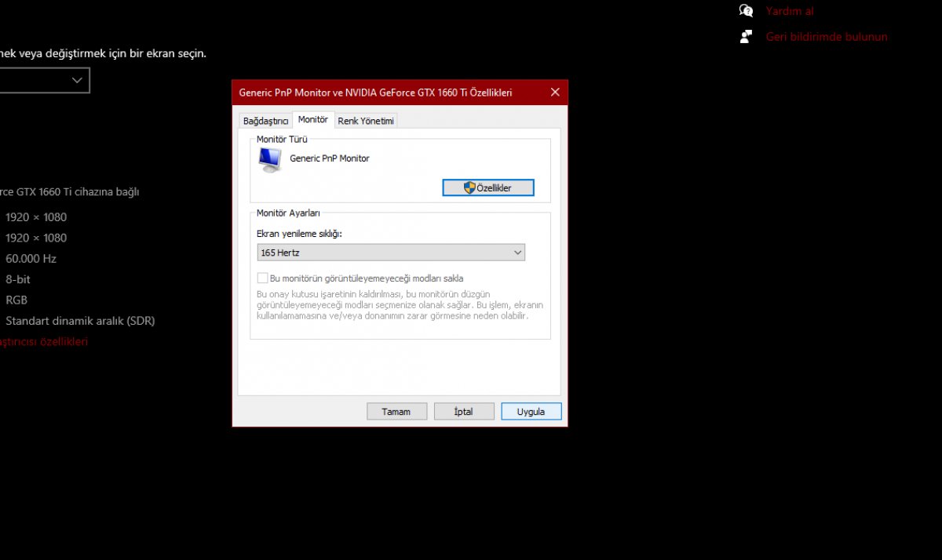This screenshot has height=560, width=942.
Task: Close the monitor properties dialog
Action: pos(555,93)
